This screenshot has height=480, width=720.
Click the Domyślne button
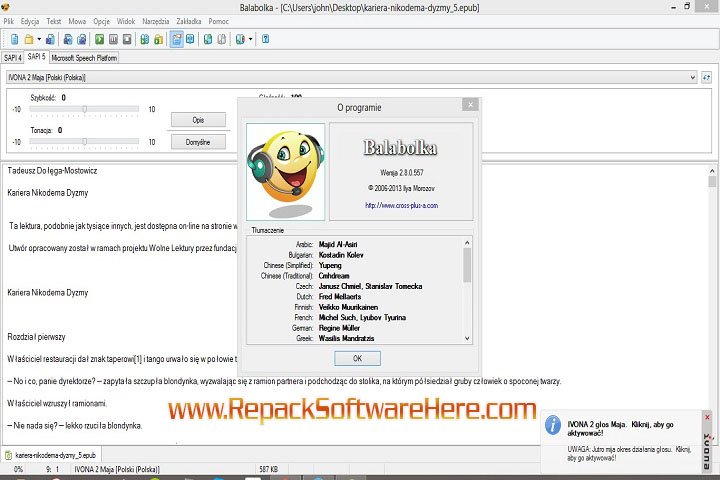click(x=198, y=142)
